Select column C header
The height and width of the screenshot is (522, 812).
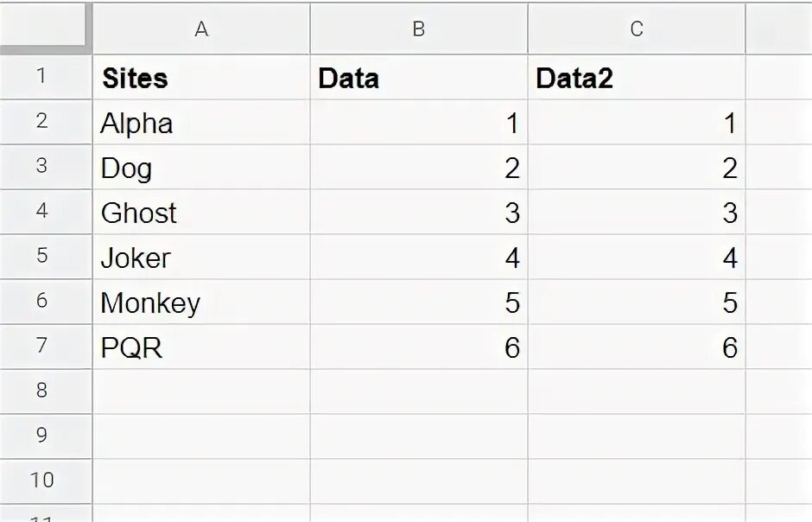(637, 29)
